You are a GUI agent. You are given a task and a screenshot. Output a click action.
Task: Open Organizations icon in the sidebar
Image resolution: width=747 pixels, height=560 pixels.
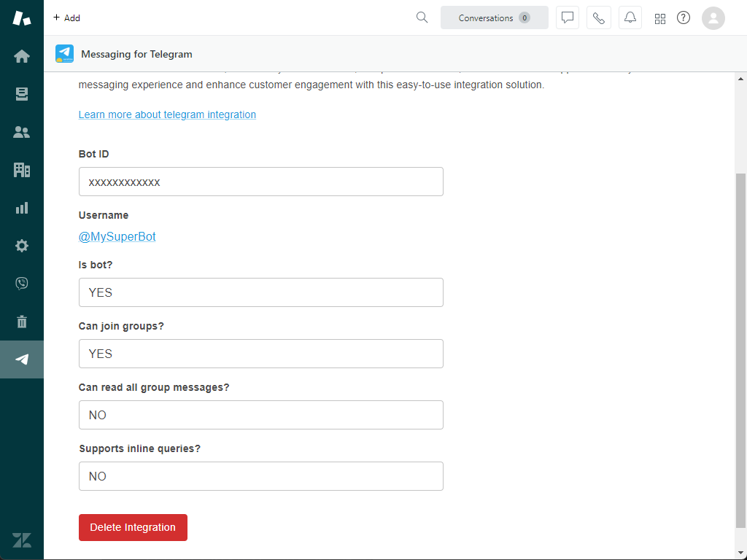tap(22, 170)
